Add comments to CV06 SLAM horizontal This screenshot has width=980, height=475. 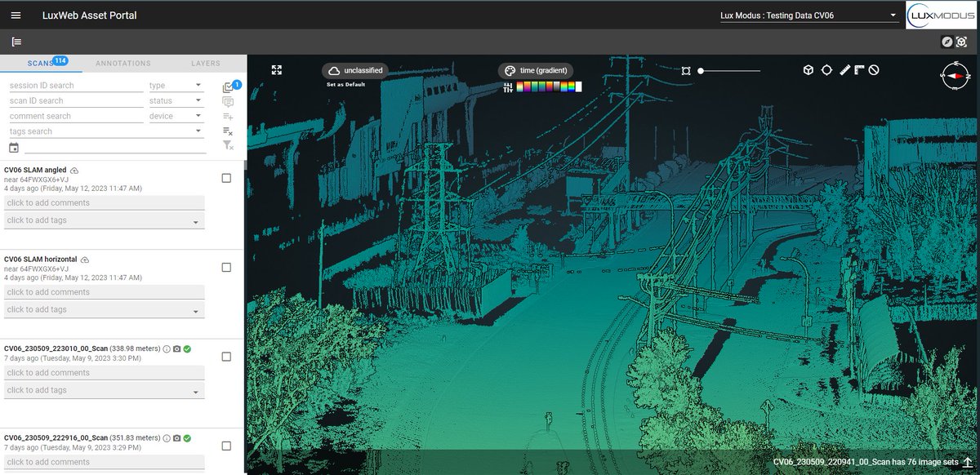point(104,291)
